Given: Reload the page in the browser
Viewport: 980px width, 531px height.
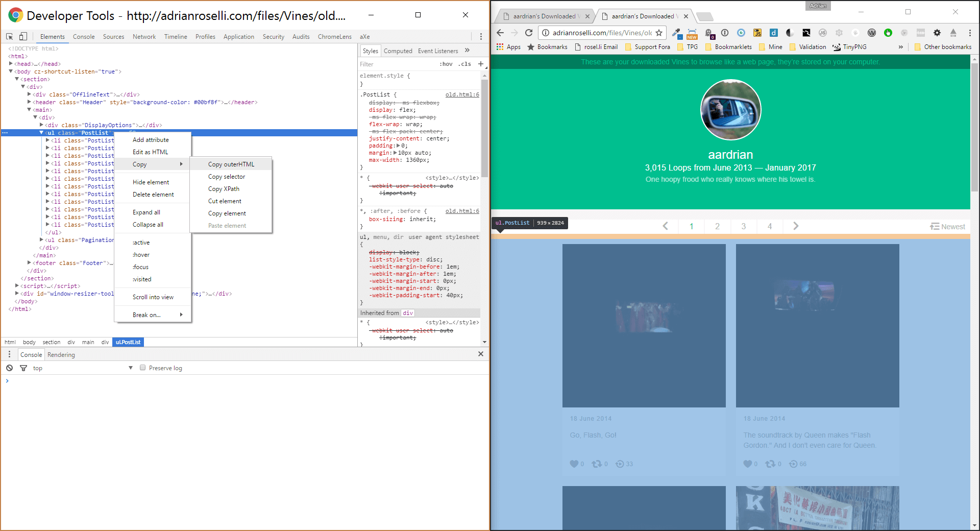Looking at the screenshot, I should coord(529,33).
